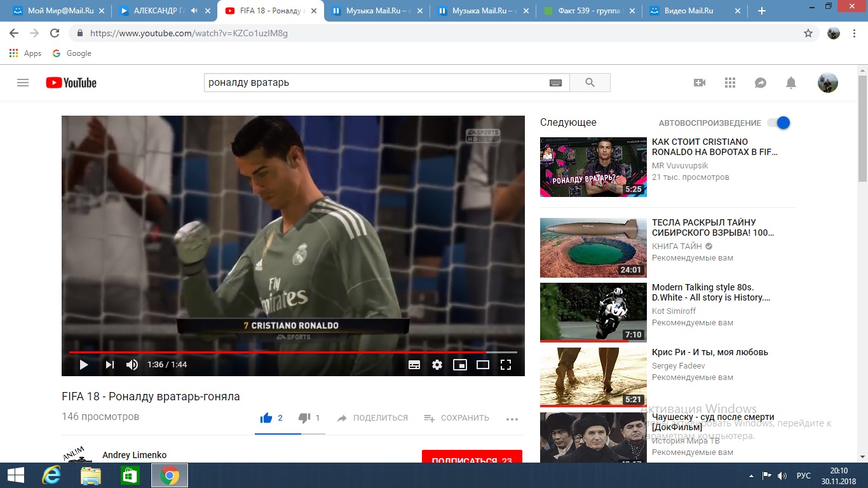Viewport: 868px width, 488px height.
Task: Close the FIFA 18 tab
Action: click(313, 11)
